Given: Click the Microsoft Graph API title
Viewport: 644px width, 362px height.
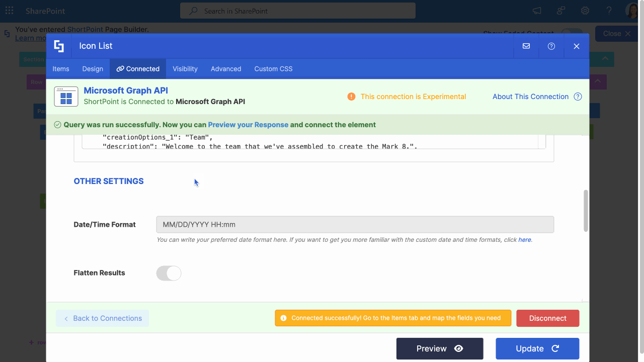Looking at the screenshot, I should pos(126,90).
